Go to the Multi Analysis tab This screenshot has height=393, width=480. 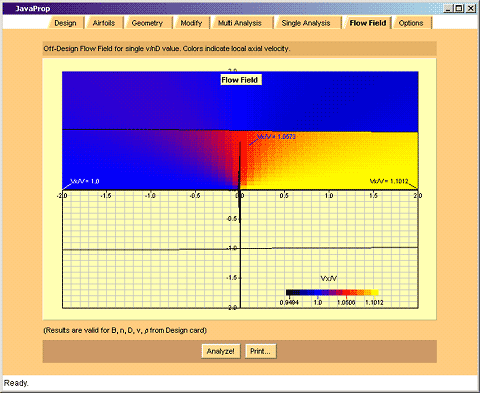coord(240,23)
